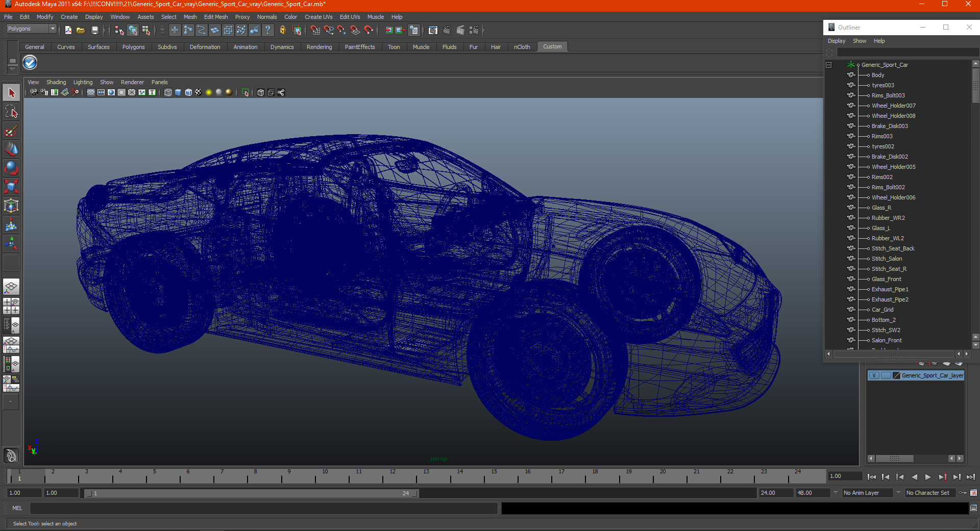Toggle smooth shade all blue cube
The width and height of the screenshot is (980, 531).
pos(178,92)
